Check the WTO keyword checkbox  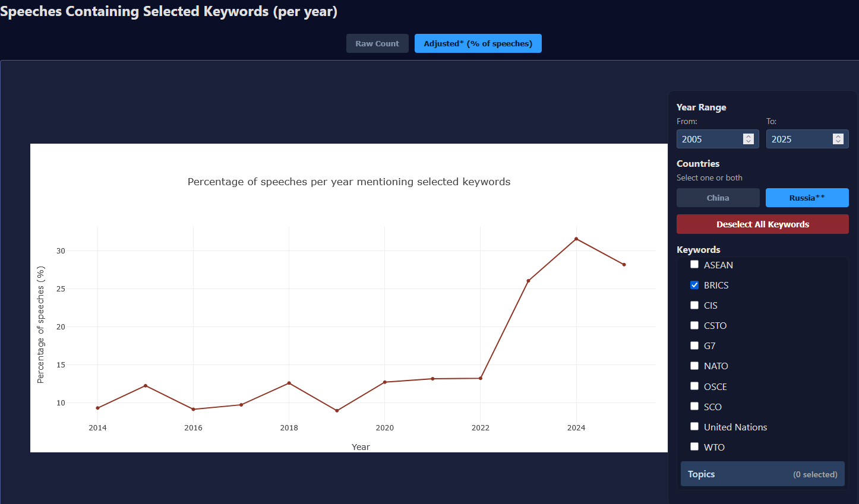click(694, 447)
